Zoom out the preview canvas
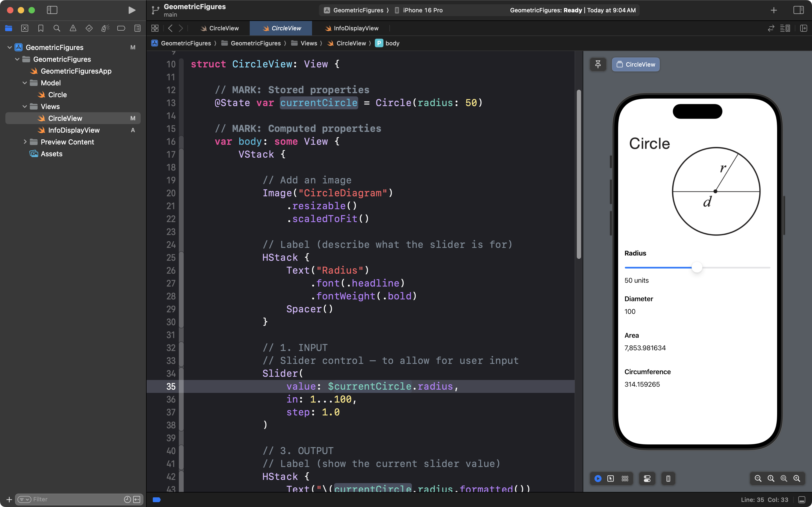 point(758,479)
